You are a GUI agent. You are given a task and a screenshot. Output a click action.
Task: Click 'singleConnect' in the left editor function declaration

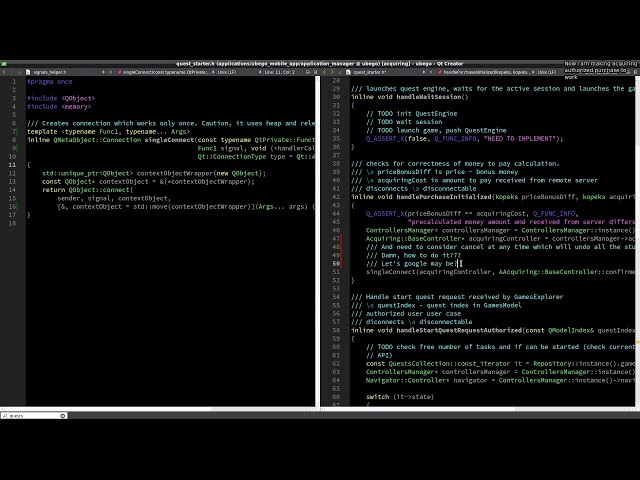(x=169, y=140)
